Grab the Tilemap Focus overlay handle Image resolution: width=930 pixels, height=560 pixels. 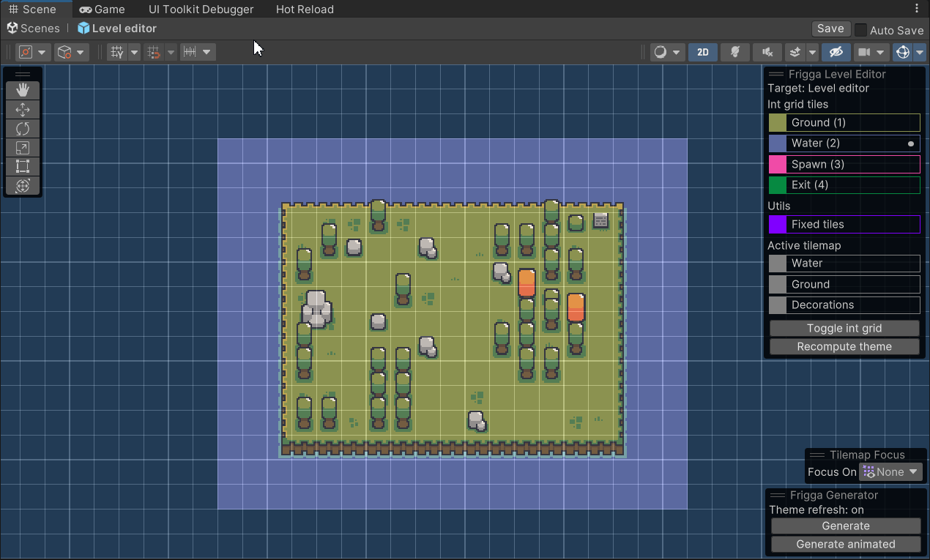click(816, 455)
